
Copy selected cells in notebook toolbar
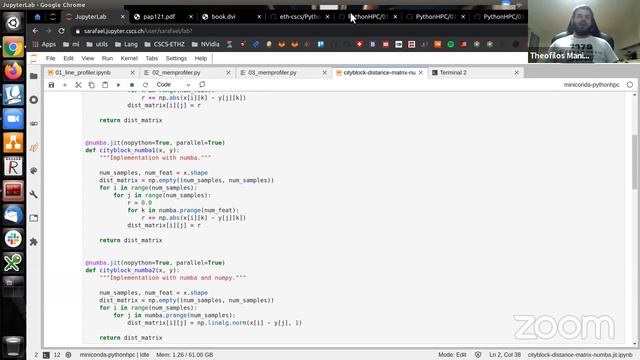[x=91, y=85]
